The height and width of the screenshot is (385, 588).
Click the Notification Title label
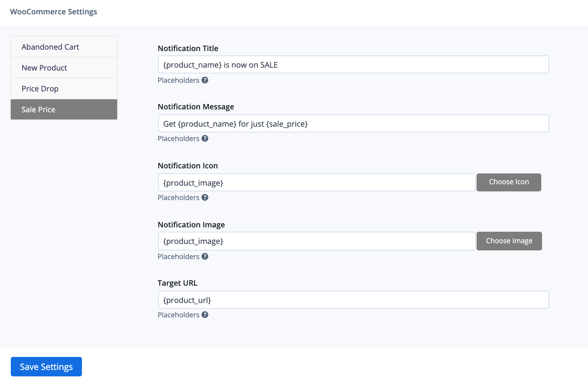coord(188,48)
